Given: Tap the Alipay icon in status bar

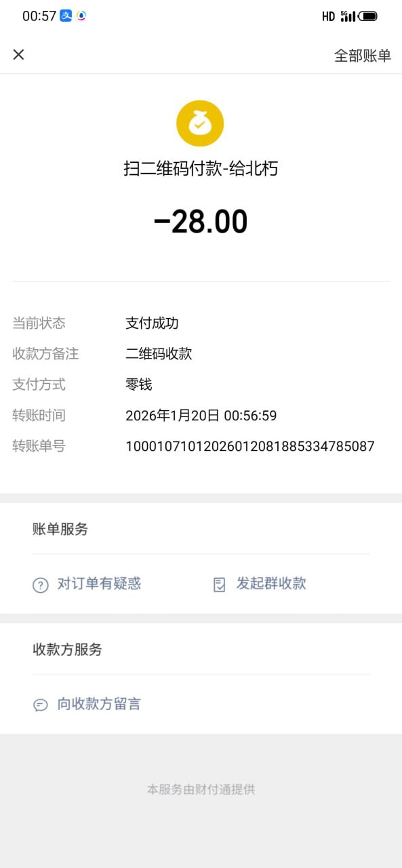Looking at the screenshot, I should (x=66, y=16).
